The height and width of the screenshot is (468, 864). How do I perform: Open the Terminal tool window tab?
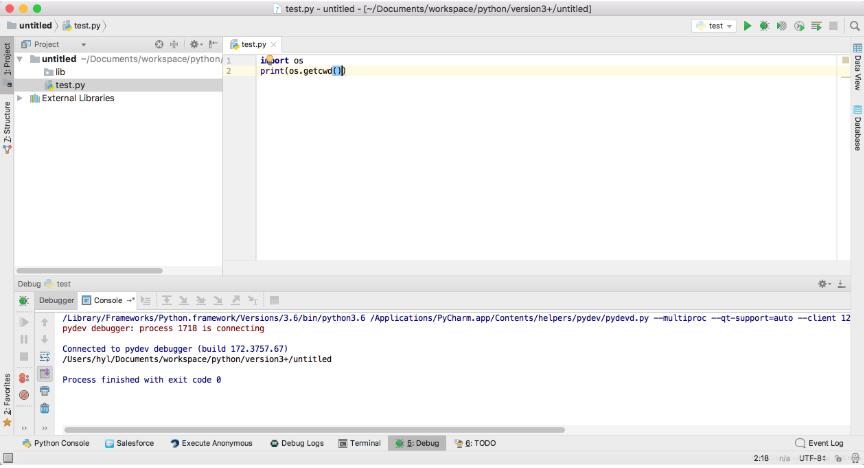pos(359,443)
